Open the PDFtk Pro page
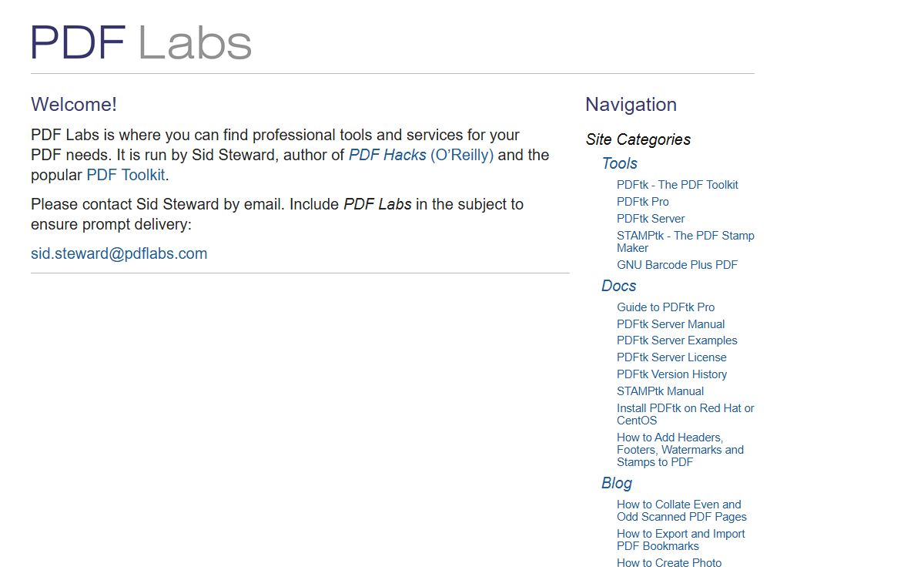The width and height of the screenshot is (924, 570). click(x=642, y=202)
